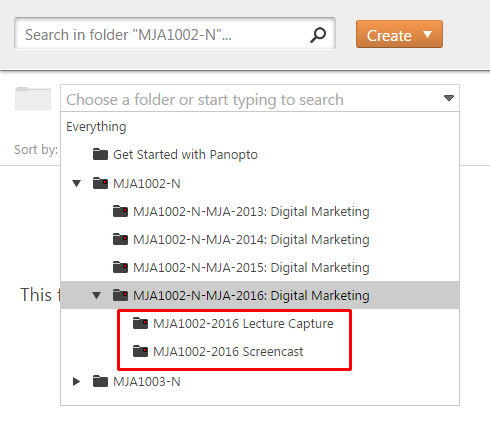
Task: Click the MJA1002-2016 Lecture Capture folder icon
Action: click(140, 323)
